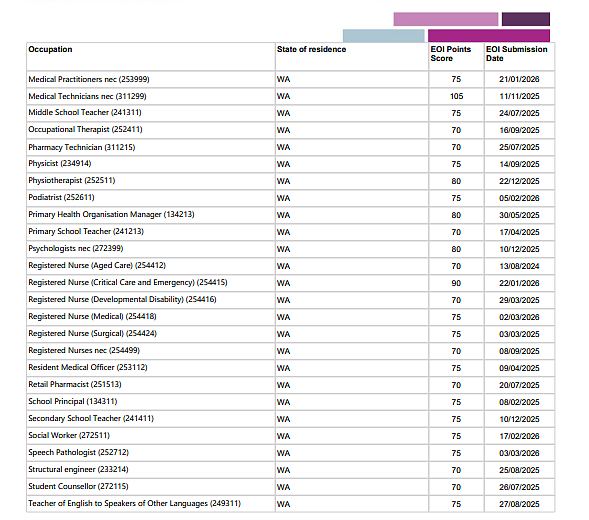Select the light blue color bar

pyautogui.click(x=384, y=36)
